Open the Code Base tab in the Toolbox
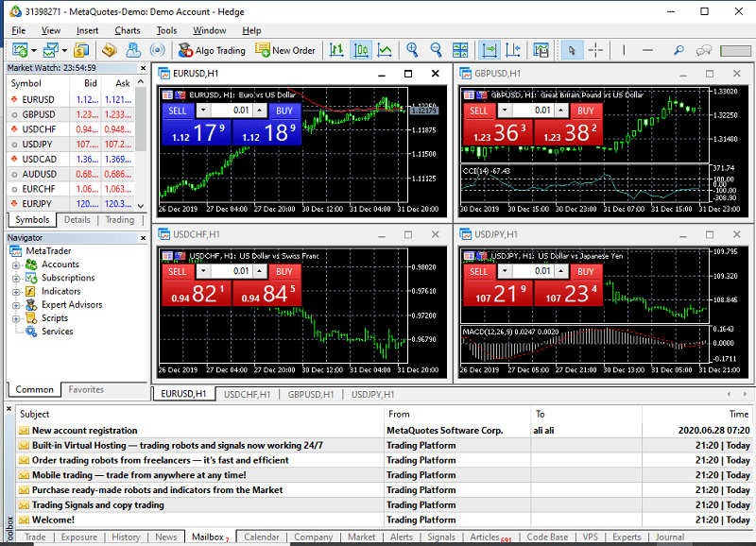 [547, 537]
